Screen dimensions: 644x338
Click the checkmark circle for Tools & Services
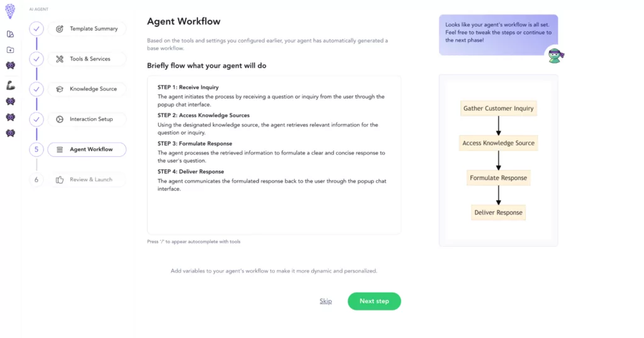36,59
